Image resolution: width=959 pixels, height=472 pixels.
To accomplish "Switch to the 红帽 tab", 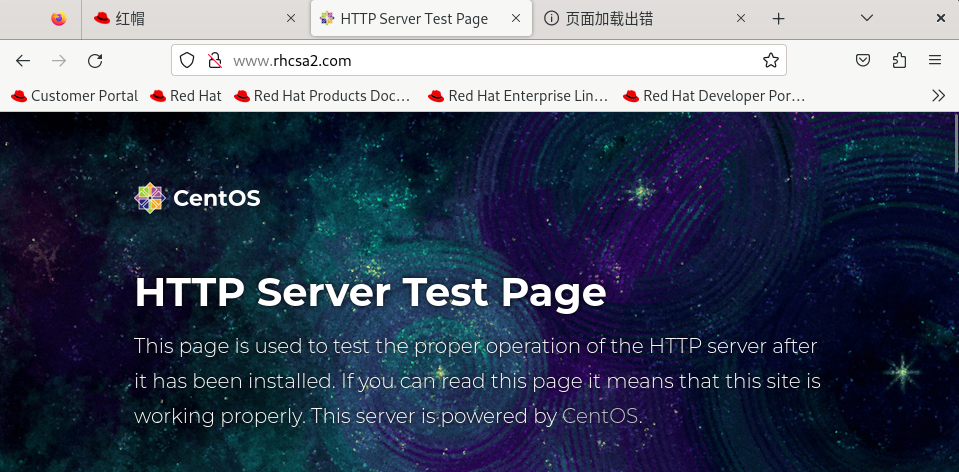I will coord(196,19).
